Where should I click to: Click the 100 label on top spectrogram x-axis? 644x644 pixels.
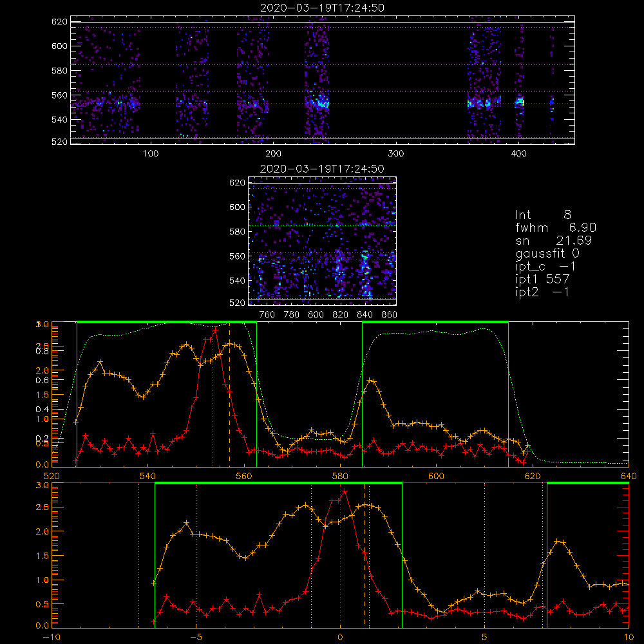151,153
